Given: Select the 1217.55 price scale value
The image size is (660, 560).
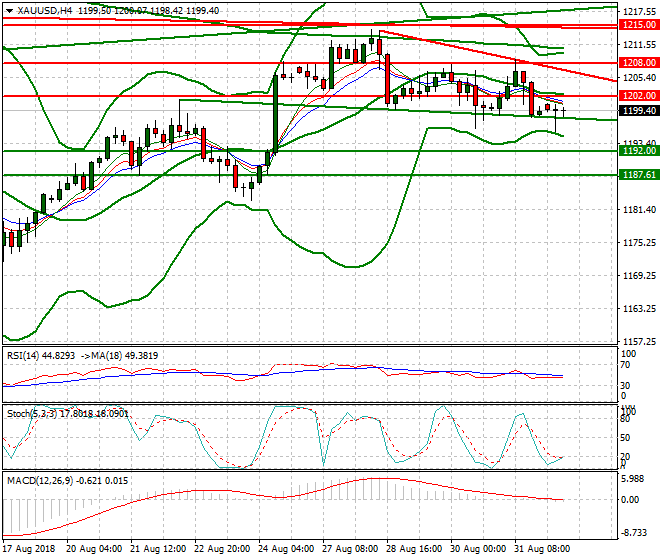Looking at the screenshot, I should coord(639,12).
